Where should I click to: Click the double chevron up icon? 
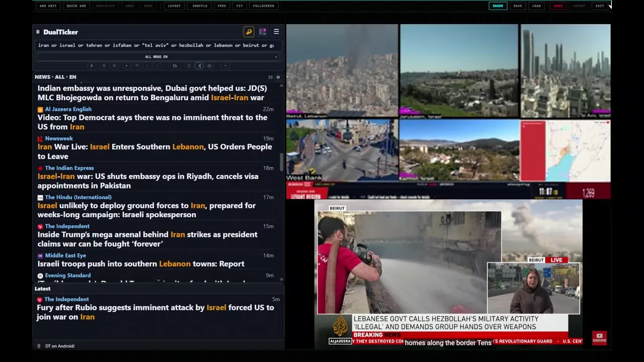(x=137, y=66)
